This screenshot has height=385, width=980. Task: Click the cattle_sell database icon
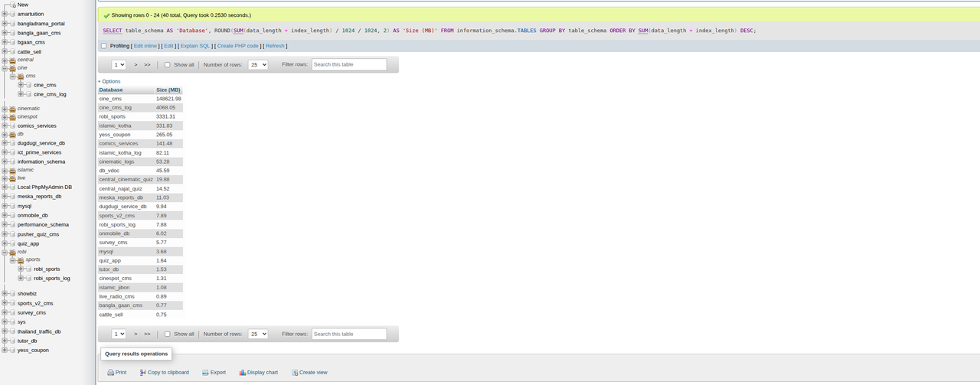click(x=12, y=52)
